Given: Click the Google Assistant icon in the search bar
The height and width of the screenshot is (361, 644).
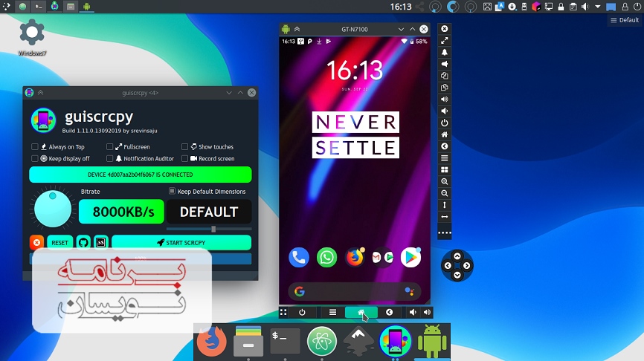Looking at the screenshot, I should (409, 291).
